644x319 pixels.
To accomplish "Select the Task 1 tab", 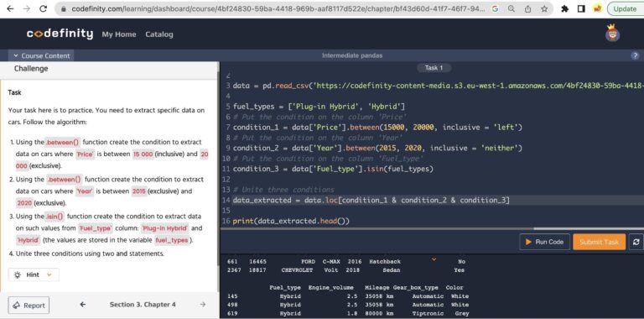I will point(434,68).
